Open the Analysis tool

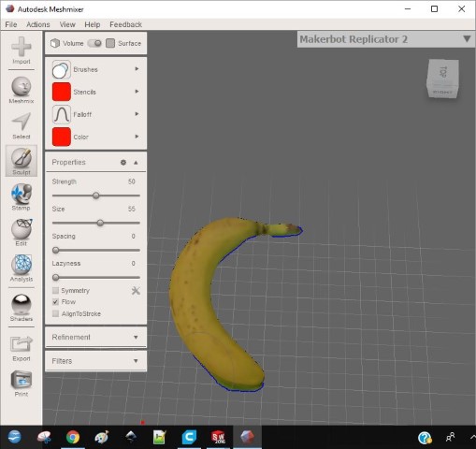coord(22,268)
